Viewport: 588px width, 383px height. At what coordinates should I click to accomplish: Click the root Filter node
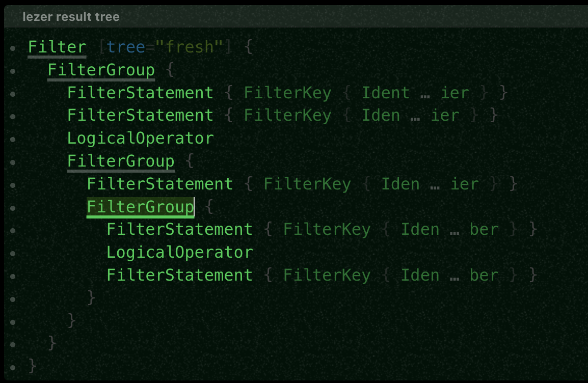(x=57, y=47)
